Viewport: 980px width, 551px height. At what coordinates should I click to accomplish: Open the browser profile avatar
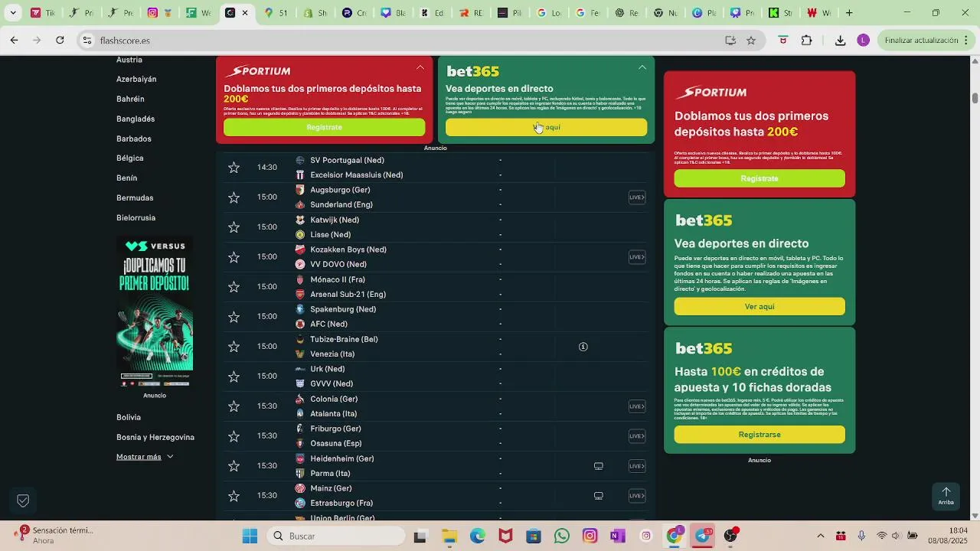point(863,41)
